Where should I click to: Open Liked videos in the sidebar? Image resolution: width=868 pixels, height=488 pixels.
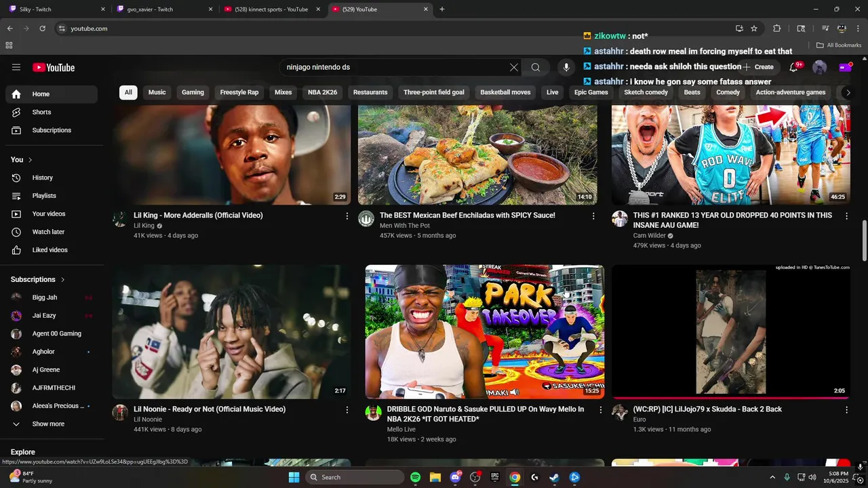52,250
